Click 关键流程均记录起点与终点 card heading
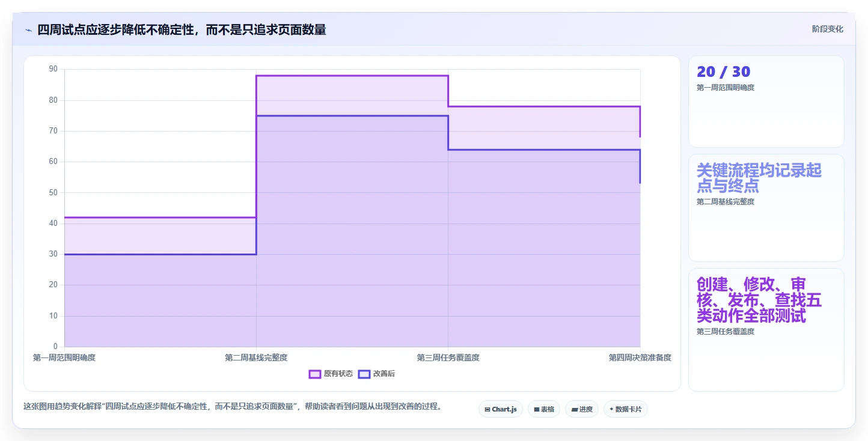Image resolution: width=868 pixels, height=441 pixels. coord(759,178)
